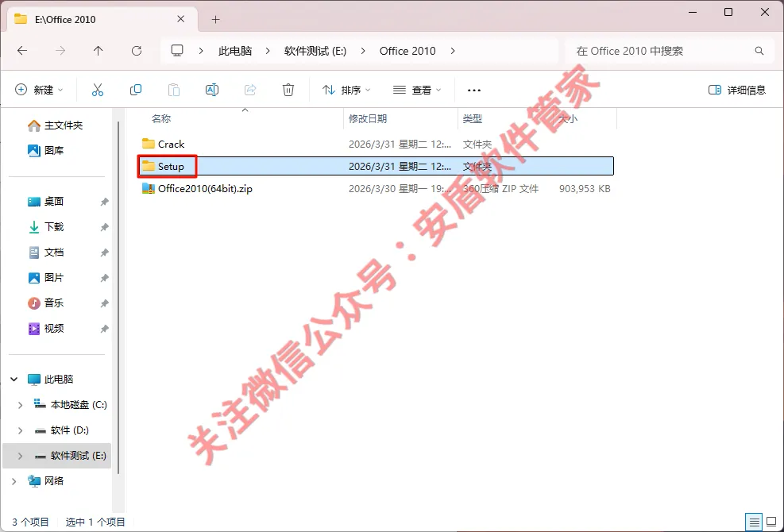Open the 新建 dropdown menu
Viewport: 784px width, 532px height.
click(x=39, y=90)
